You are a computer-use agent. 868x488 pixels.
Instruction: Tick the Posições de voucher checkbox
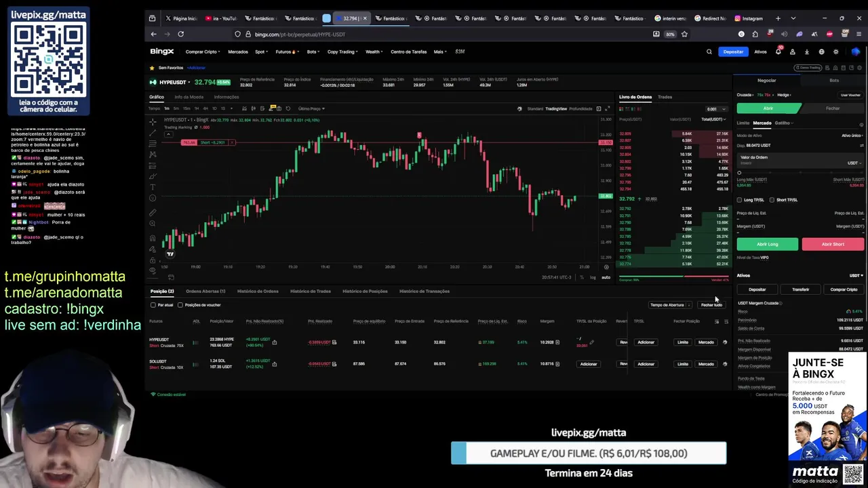pyautogui.click(x=180, y=305)
